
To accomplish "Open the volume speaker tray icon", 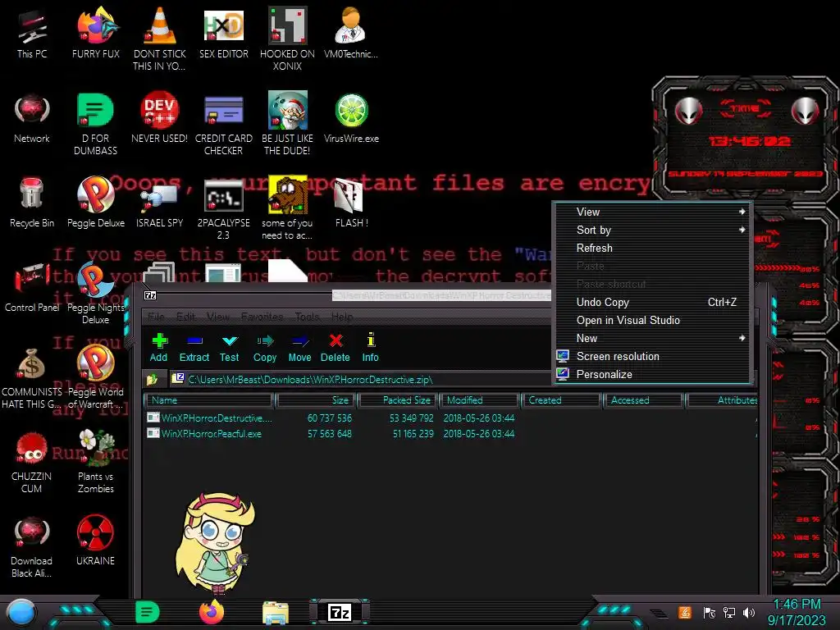I will (x=749, y=613).
